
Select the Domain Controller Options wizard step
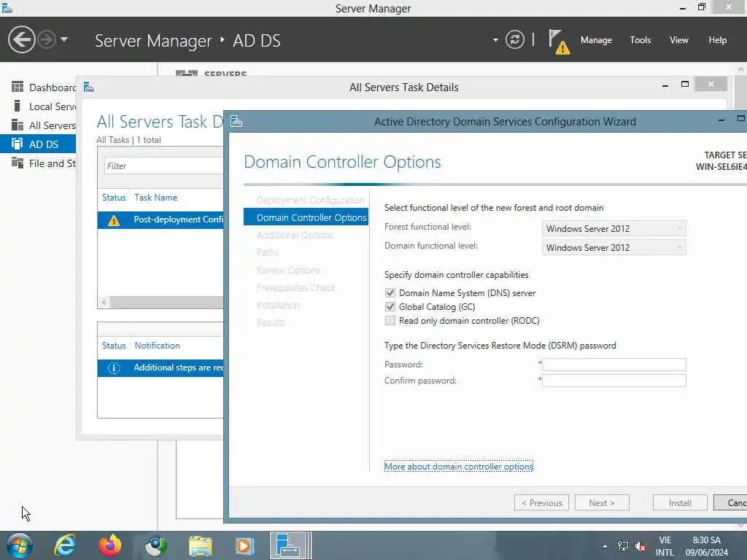[306, 217]
